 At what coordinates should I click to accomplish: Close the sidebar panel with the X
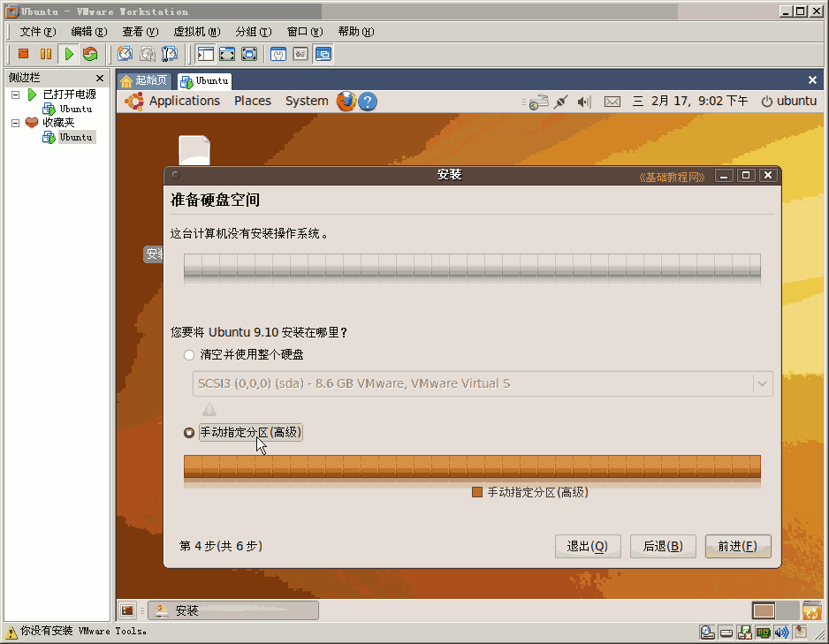coord(100,79)
